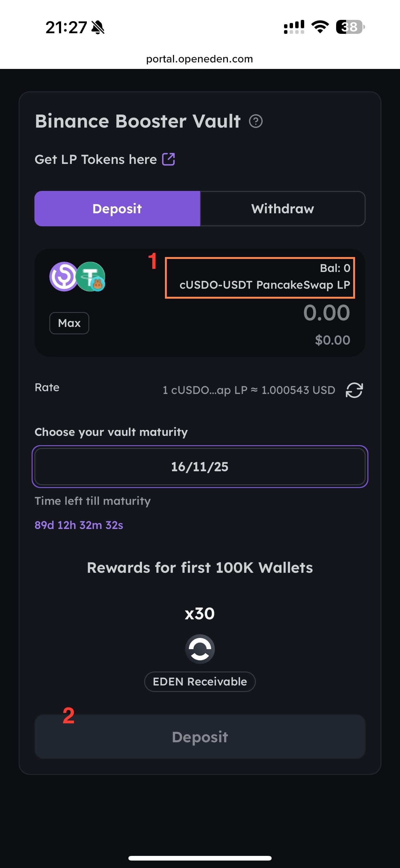Click the cUSDO-USDT PancakeSwap LP label
The height and width of the screenshot is (868, 400).
tap(264, 285)
